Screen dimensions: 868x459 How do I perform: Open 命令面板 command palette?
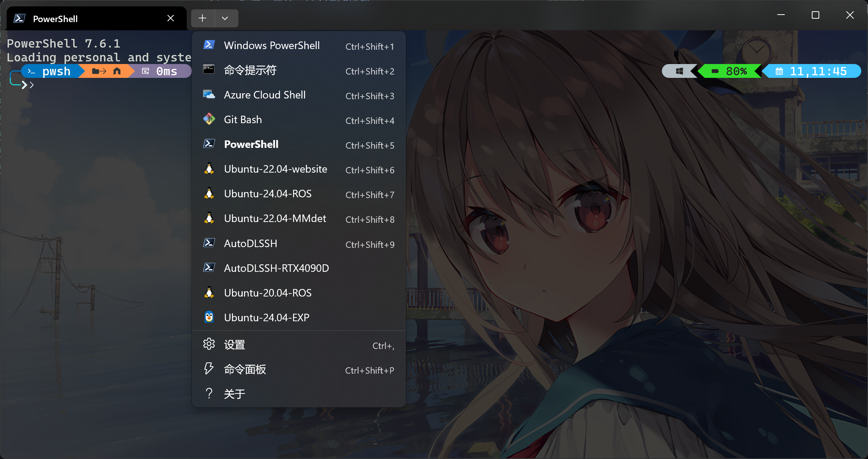click(299, 369)
